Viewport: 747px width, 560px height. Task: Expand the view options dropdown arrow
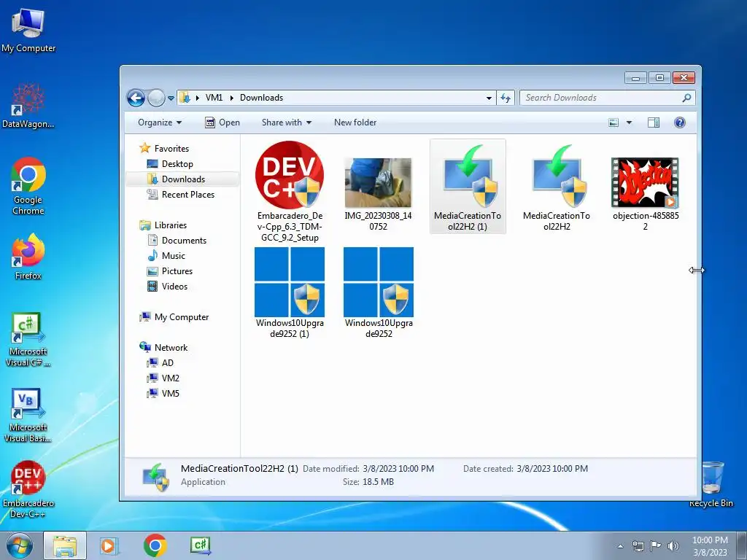(629, 122)
